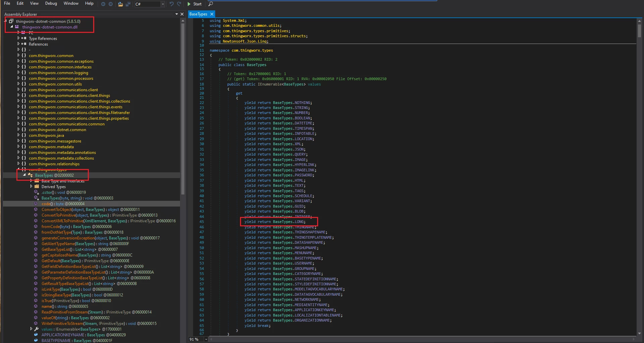Click Newtonsoft.Json.Linq using link in code
Image resolution: width=644 pixels, height=343 pixels.
coord(245,41)
